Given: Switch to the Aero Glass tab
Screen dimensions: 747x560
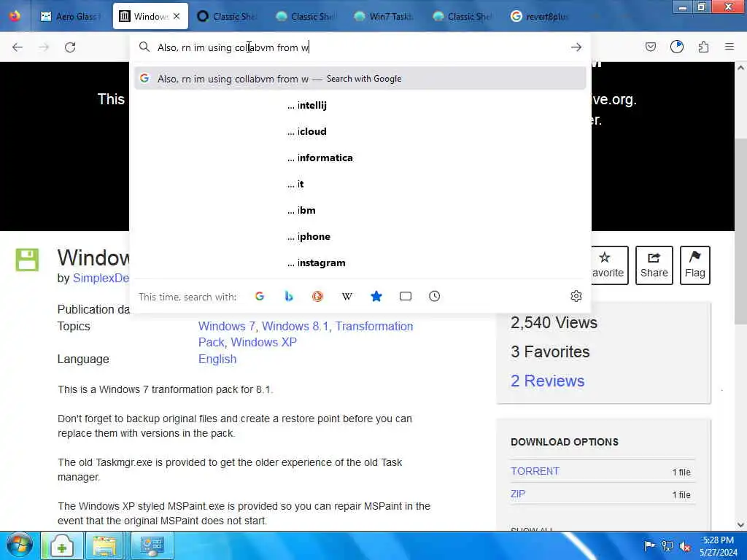Looking at the screenshot, I should coord(71,16).
